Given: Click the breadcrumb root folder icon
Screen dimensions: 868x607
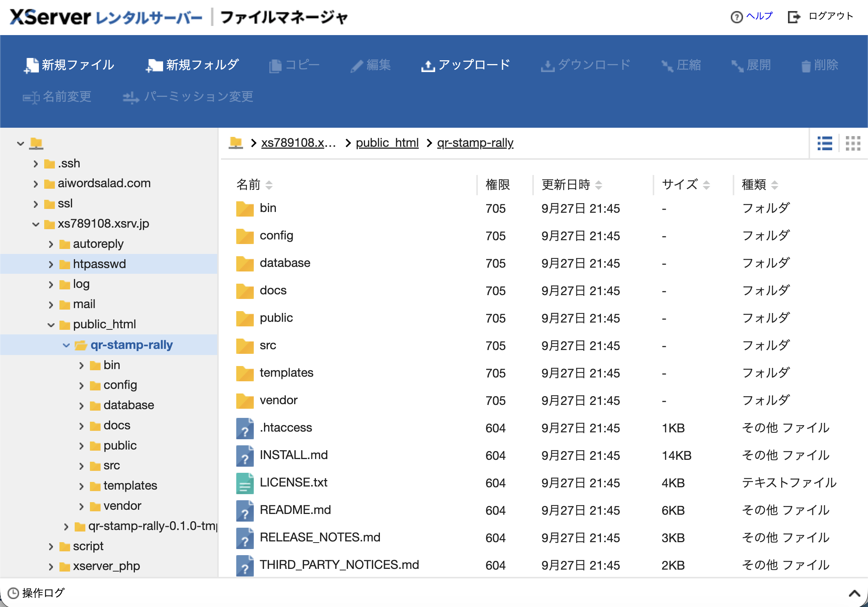Looking at the screenshot, I should pos(236,143).
